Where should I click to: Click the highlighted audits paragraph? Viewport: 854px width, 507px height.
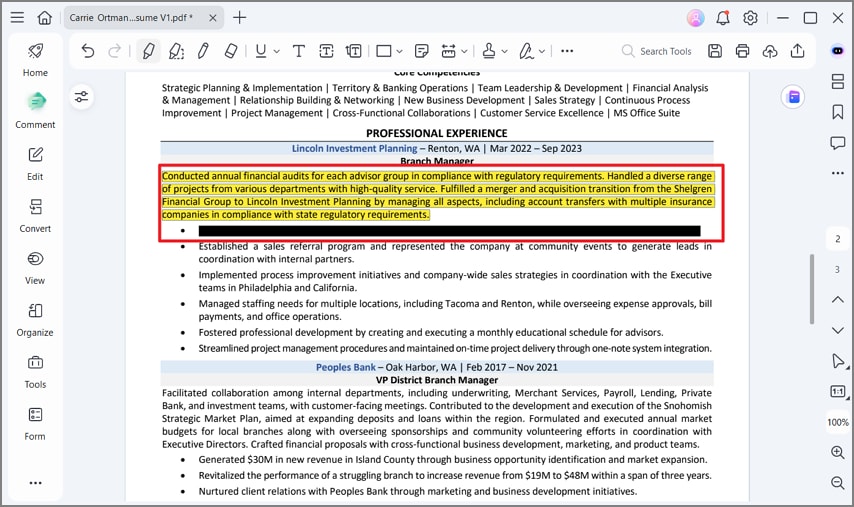437,195
